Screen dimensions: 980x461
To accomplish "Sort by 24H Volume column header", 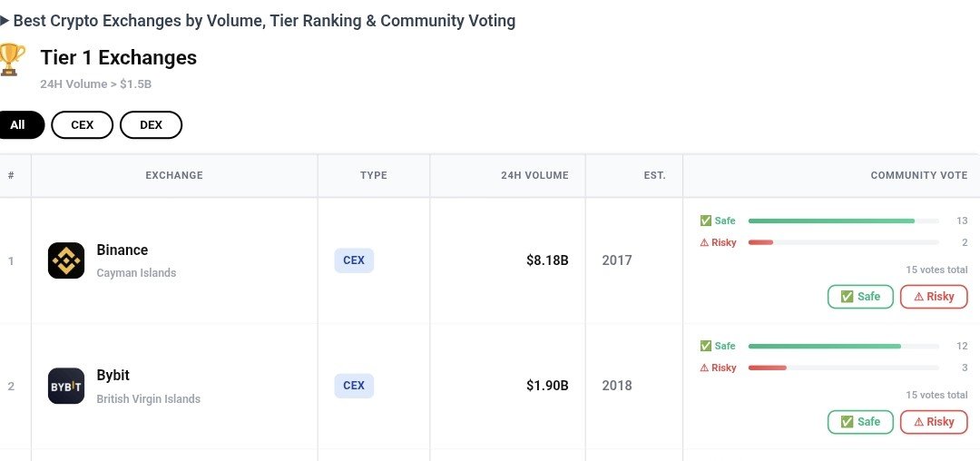I will (x=535, y=175).
